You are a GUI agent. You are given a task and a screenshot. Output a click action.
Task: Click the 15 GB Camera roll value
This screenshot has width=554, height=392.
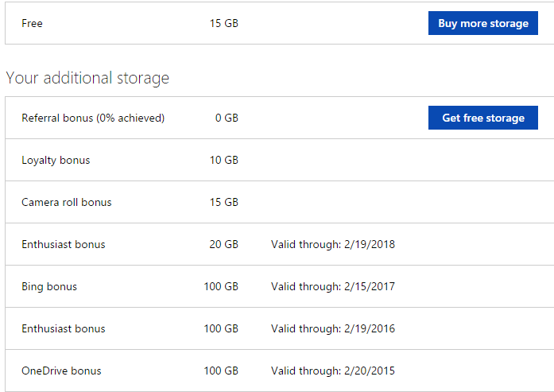click(x=223, y=202)
